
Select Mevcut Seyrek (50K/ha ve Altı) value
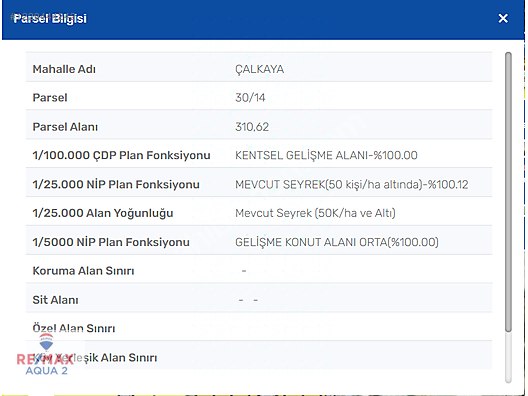coord(315,213)
